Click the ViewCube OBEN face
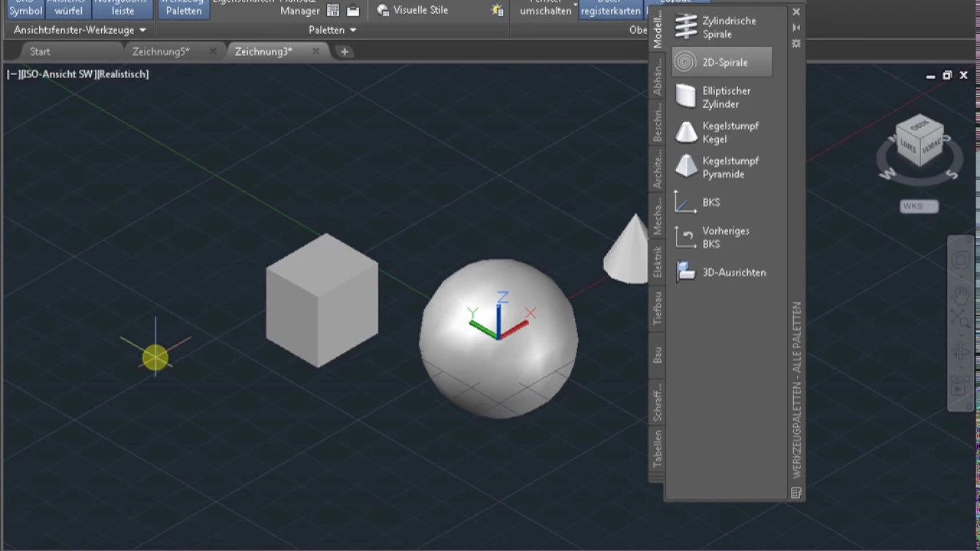This screenshot has width=980, height=551. pyautogui.click(x=920, y=126)
